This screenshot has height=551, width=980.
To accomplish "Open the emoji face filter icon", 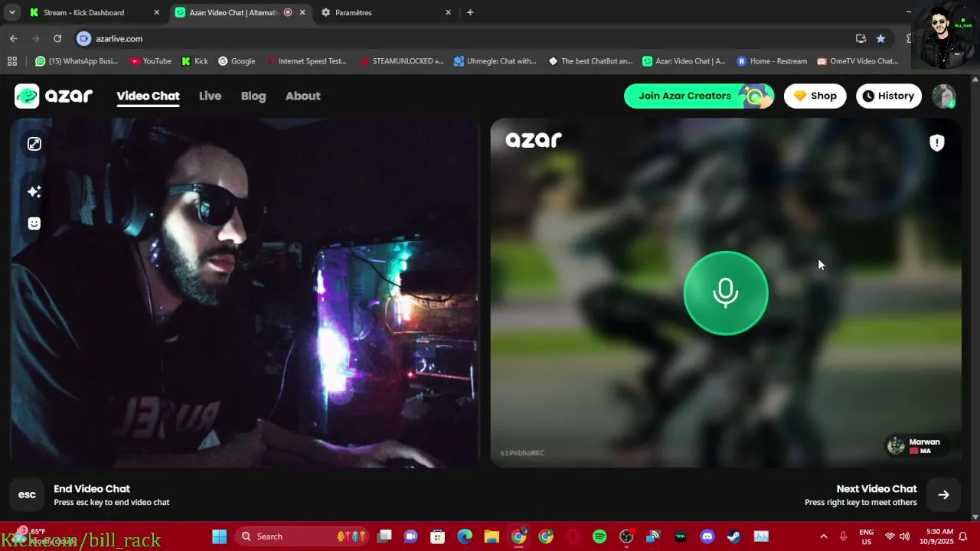I will click(34, 223).
